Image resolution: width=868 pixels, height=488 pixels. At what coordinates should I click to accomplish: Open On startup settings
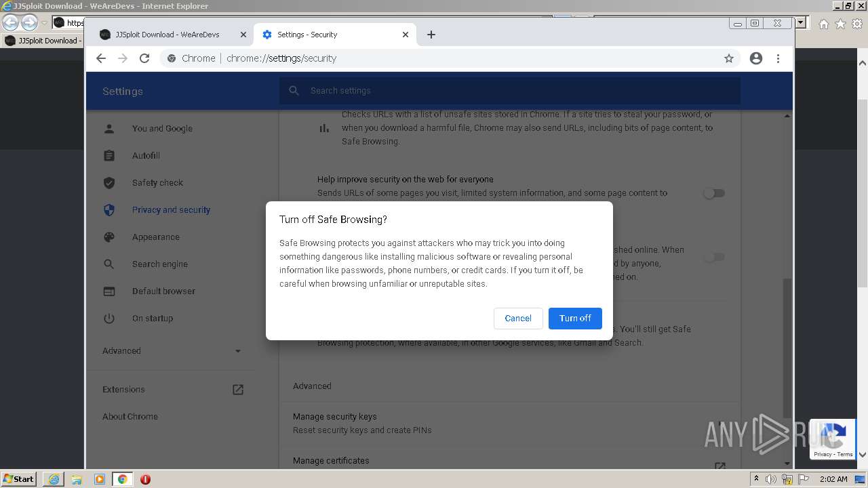(x=153, y=319)
